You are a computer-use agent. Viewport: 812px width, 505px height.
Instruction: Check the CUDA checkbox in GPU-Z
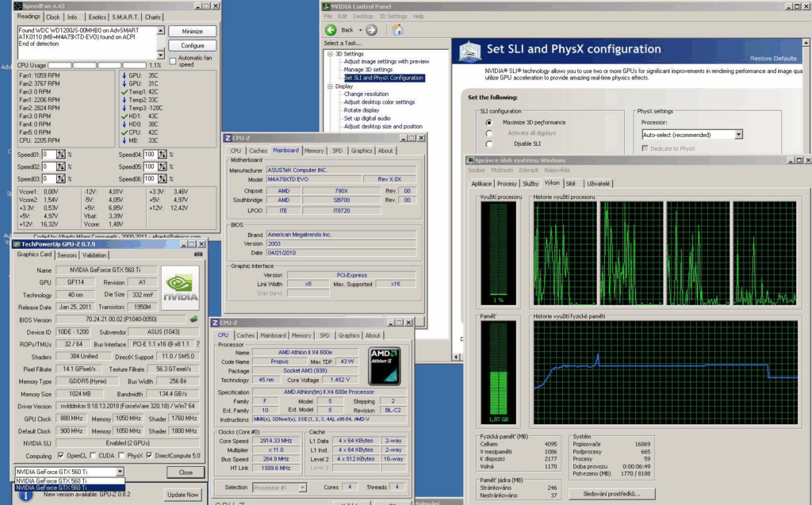tap(93, 456)
